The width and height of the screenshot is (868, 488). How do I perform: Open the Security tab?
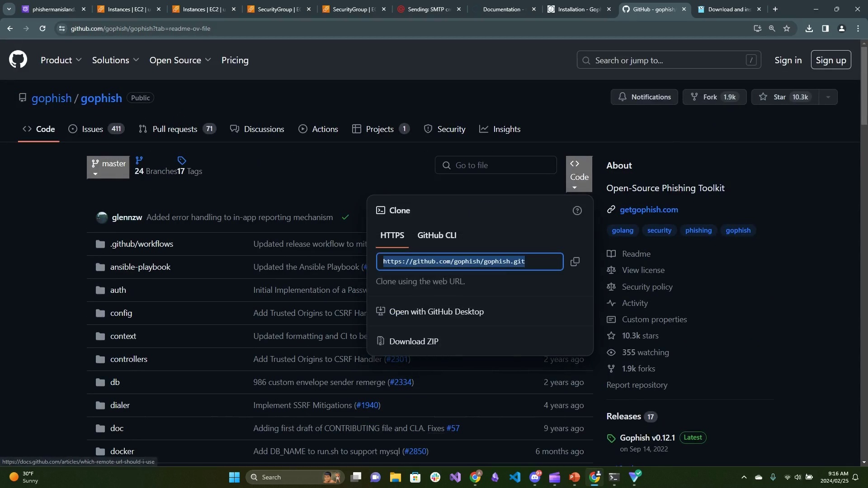pos(444,129)
